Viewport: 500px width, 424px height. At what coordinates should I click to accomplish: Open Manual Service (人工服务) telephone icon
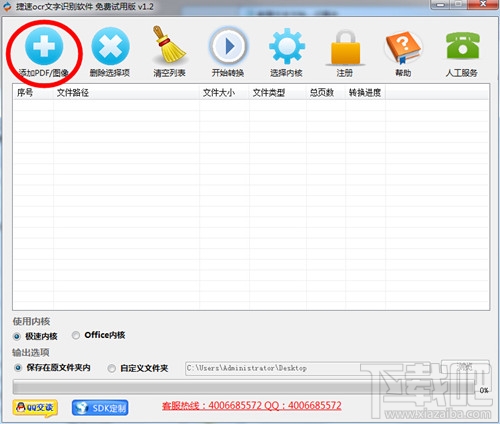(x=463, y=46)
